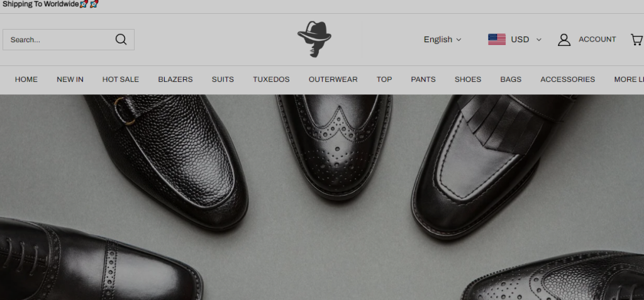Open the NEW IN menu item

[70, 79]
